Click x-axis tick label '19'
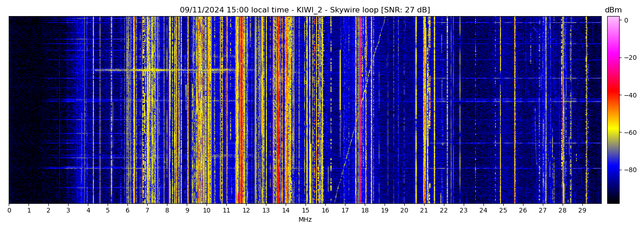The width and height of the screenshot is (644, 230). [385, 211]
